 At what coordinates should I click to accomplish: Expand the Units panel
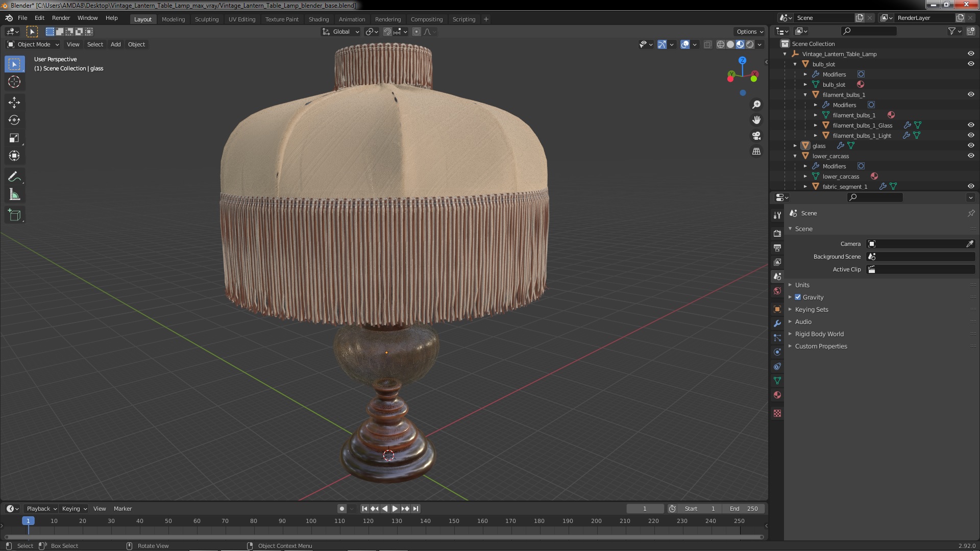click(x=802, y=285)
